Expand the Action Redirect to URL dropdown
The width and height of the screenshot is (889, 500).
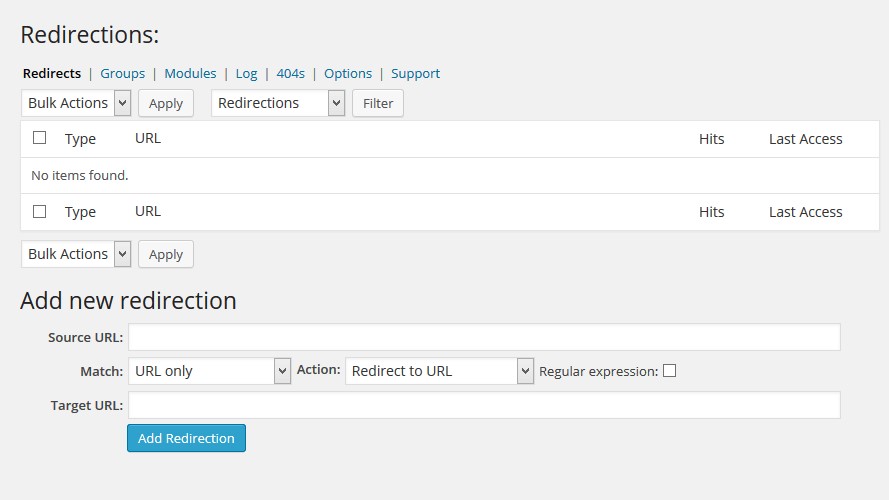point(439,371)
